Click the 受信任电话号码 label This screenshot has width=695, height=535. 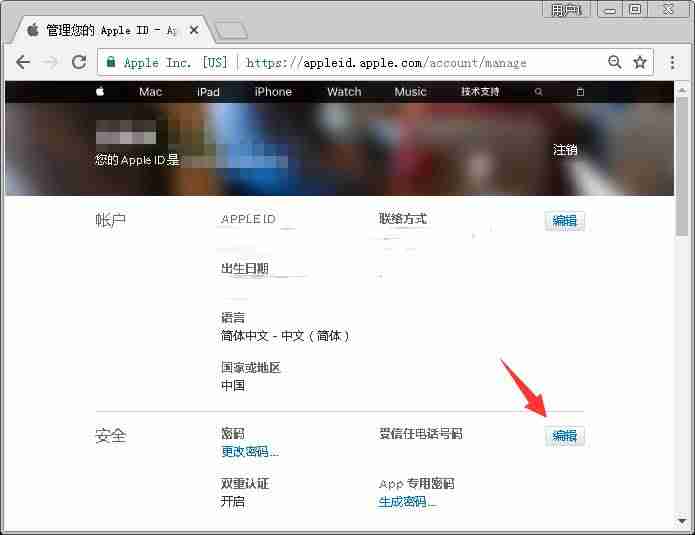click(420, 433)
